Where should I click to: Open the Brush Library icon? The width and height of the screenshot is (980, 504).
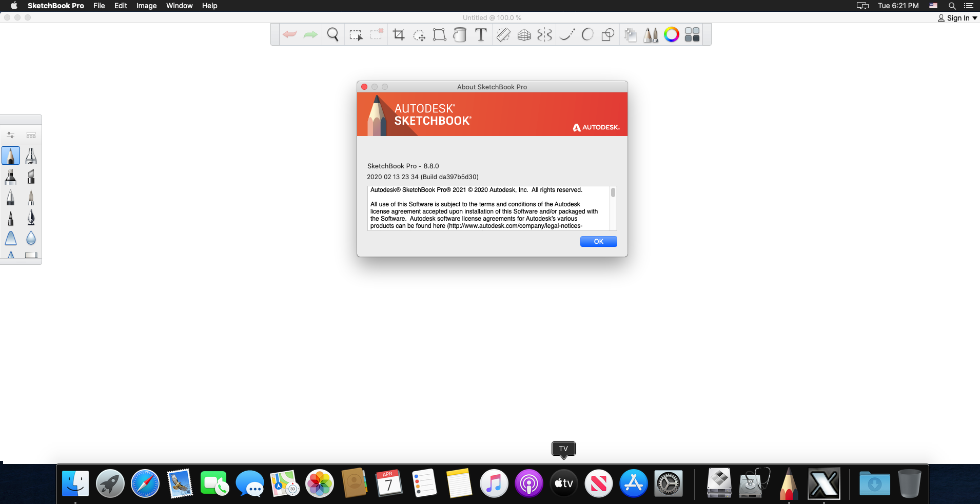pyautogui.click(x=31, y=135)
